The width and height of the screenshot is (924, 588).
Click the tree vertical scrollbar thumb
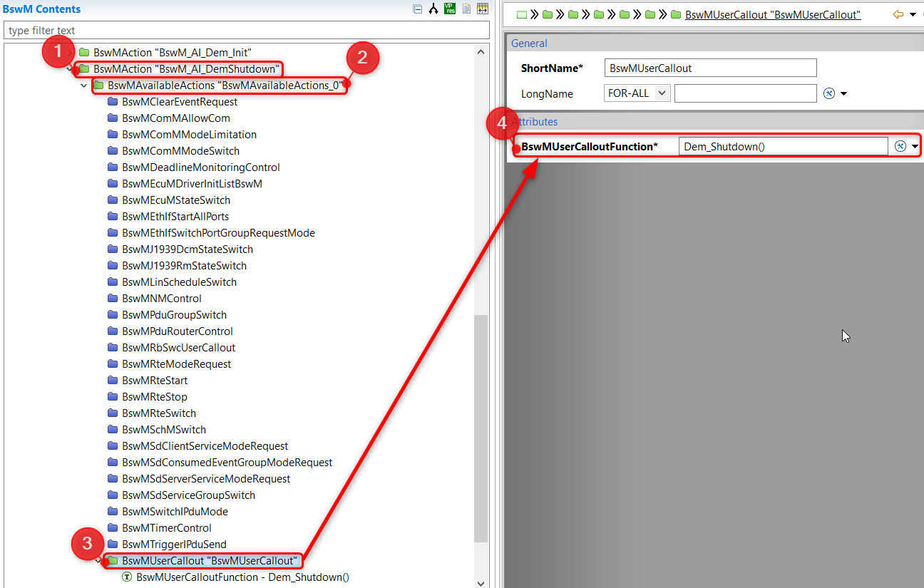[481, 428]
